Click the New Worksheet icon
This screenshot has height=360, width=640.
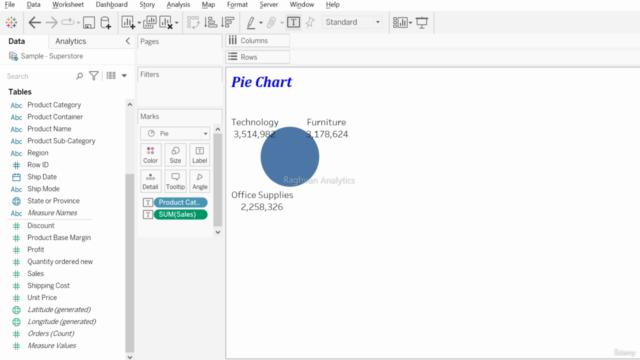[128, 22]
